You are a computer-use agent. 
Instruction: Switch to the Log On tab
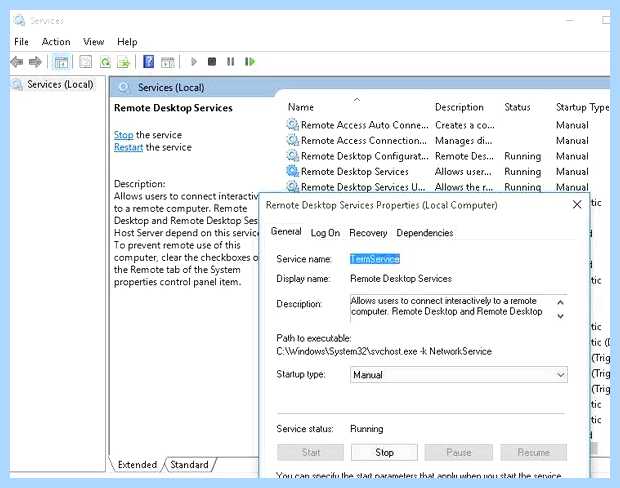(x=325, y=233)
